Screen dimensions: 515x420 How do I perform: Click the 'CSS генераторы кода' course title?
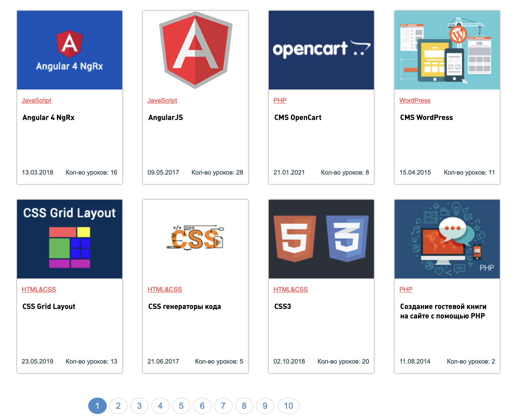tap(185, 307)
